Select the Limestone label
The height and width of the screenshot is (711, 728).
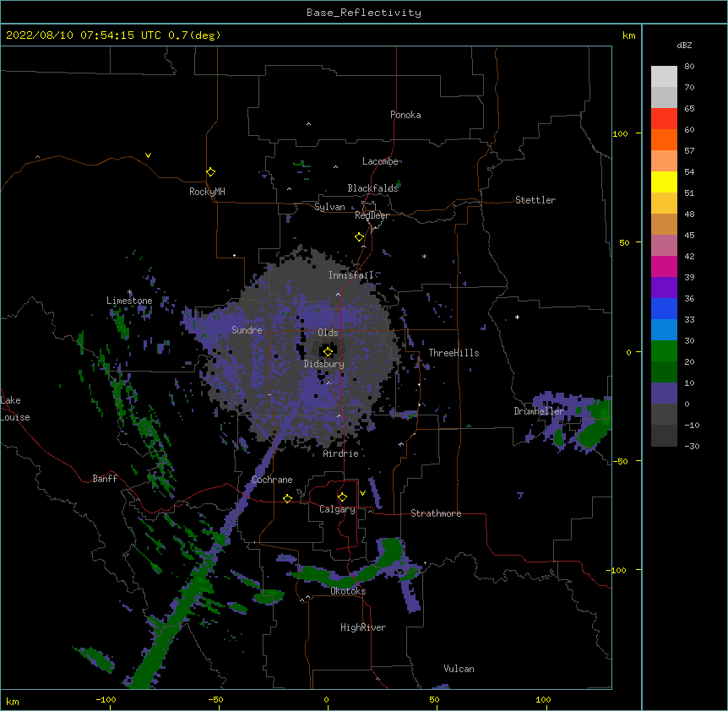tap(129, 301)
